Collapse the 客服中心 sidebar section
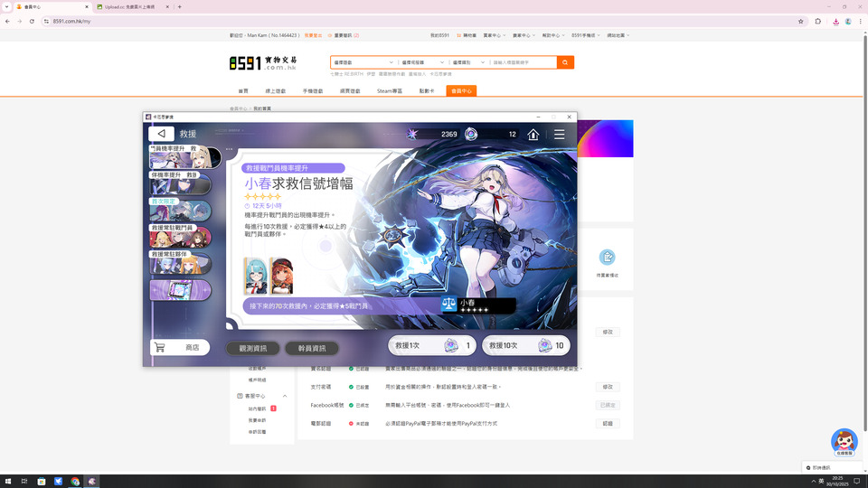This screenshot has width=868, height=488. coord(285,396)
